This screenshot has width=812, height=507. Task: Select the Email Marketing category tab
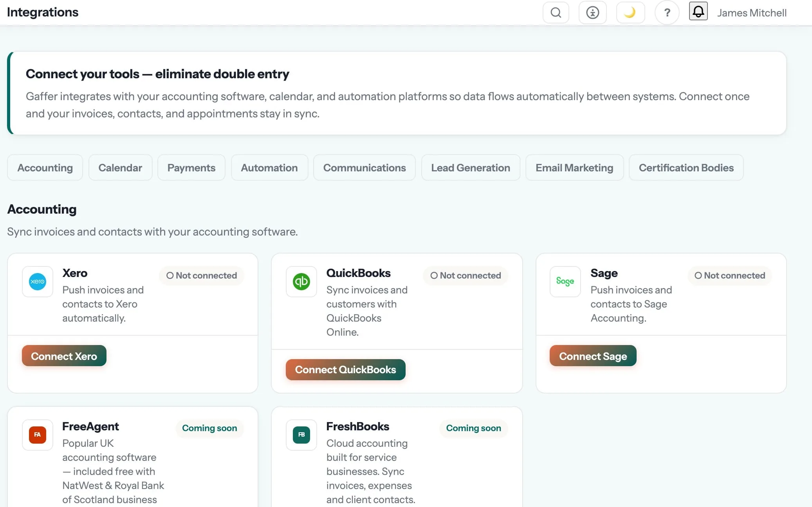pyautogui.click(x=574, y=167)
